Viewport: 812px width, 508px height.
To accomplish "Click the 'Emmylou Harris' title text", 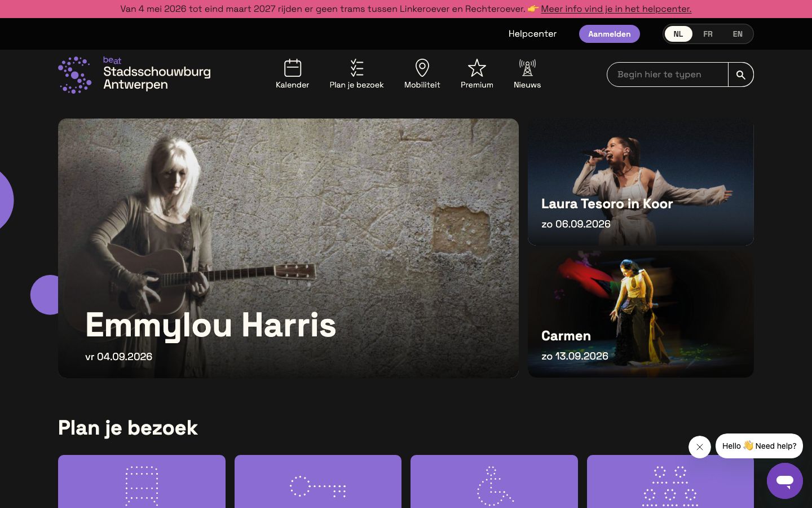I will pos(210,325).
